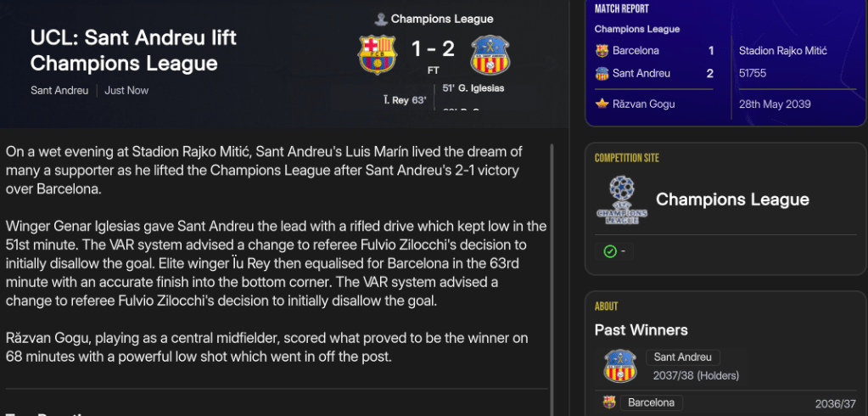Image resolution: width=868 pixels, height=416 pixels.
Task: Click the small Barcelona badge in Match Report
Action: [602, 51]
